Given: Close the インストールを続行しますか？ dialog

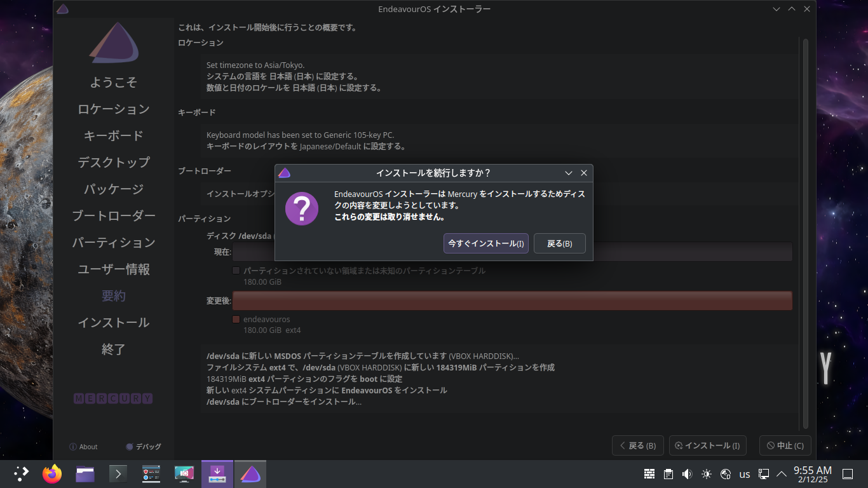Looking at the screenshot, I should (584, 173).
